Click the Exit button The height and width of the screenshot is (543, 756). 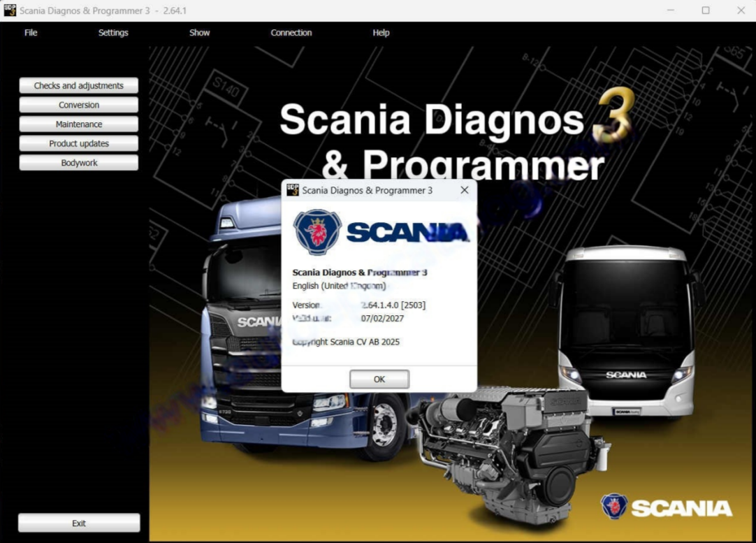click(x=79, y=523)
